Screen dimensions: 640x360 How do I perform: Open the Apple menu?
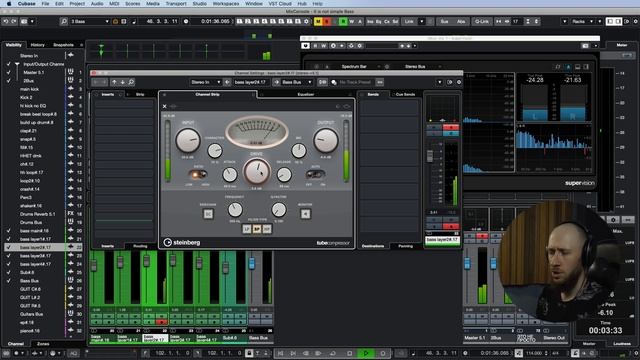click(9, 3)
